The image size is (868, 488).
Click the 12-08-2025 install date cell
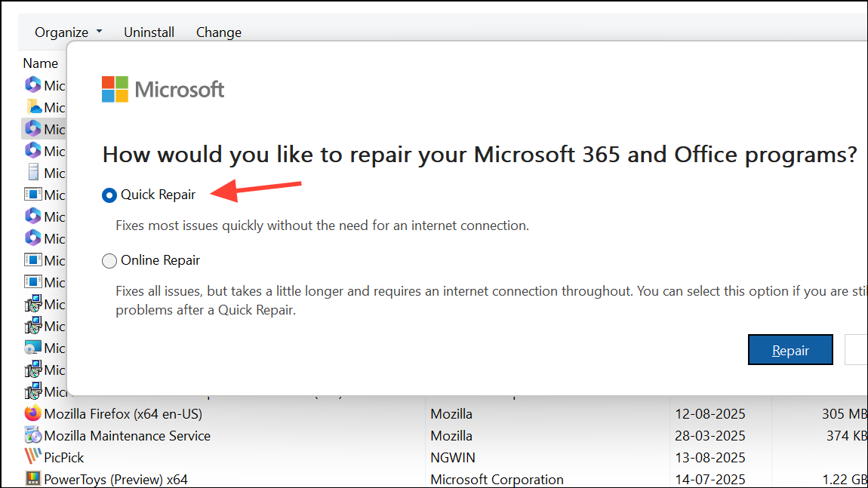pyautogui.click(x=710, y=413)
